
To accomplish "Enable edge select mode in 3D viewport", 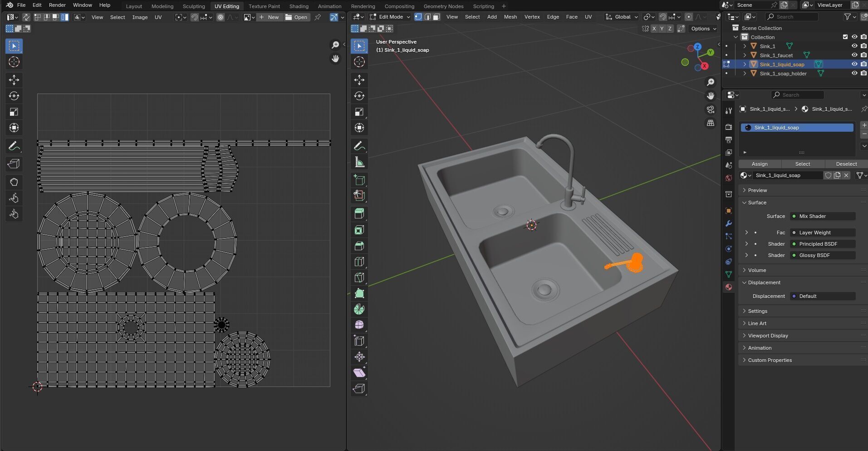I will point(427,17).
